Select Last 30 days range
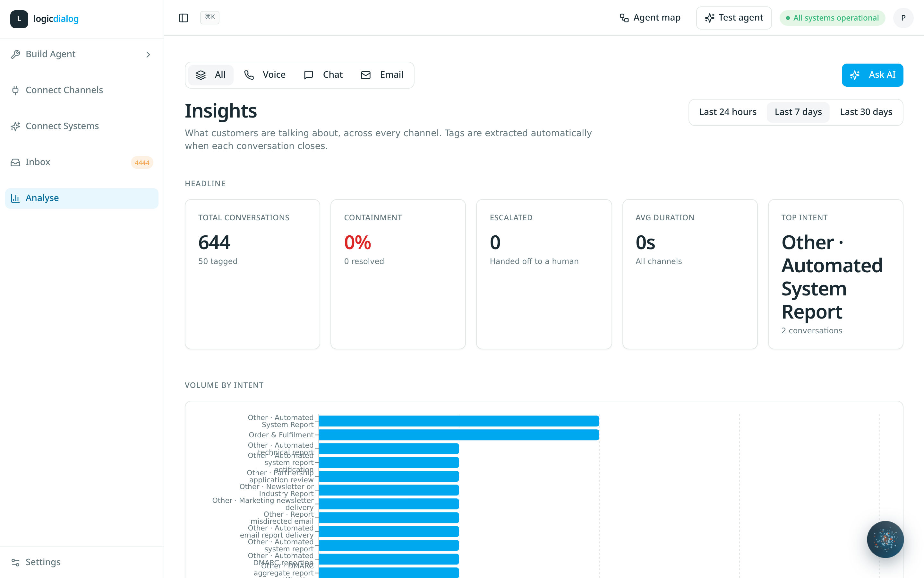924x578 pixels. tap(866, 112)
